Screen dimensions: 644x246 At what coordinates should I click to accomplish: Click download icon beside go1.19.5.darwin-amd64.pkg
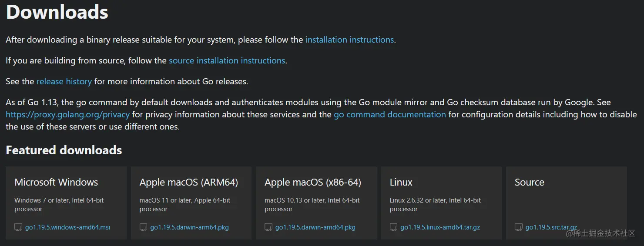click(268, 227)
